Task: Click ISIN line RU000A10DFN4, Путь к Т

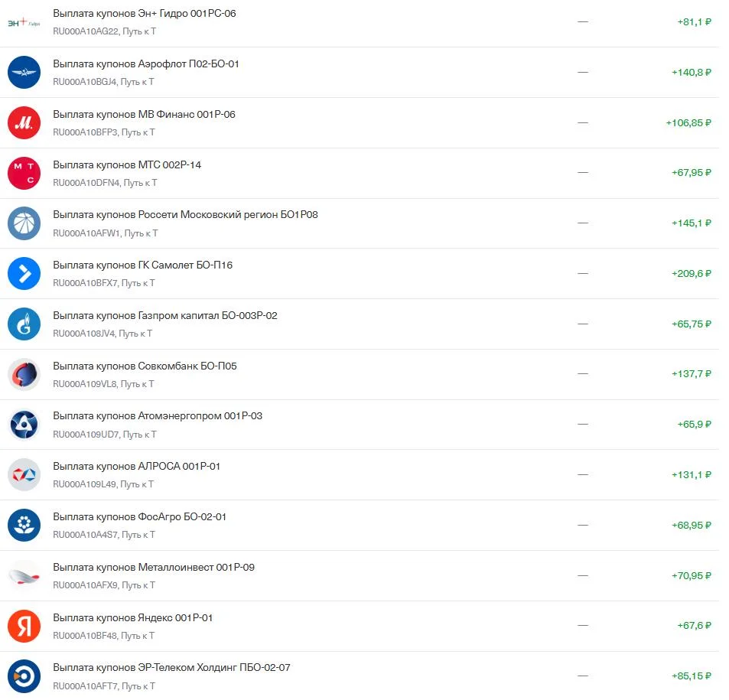Action: pyautogui.click(x=105, y=183)
